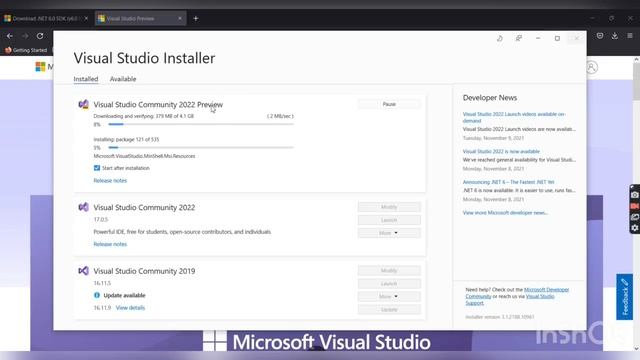640x360 pixels.
Task: Click the account profile icon on the webpage
Action: click(592, 67)
